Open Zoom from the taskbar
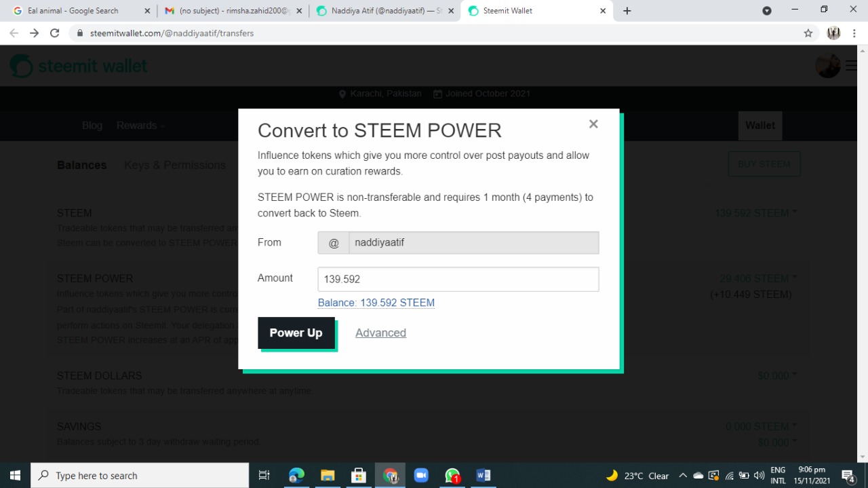Screen dimensions: 868x488 coord(421,475)
